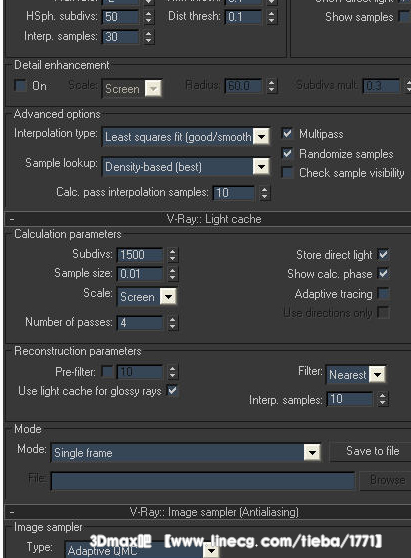
Task: Toggle Show calc. phase checkbox
Action: [x=383, y=274]
